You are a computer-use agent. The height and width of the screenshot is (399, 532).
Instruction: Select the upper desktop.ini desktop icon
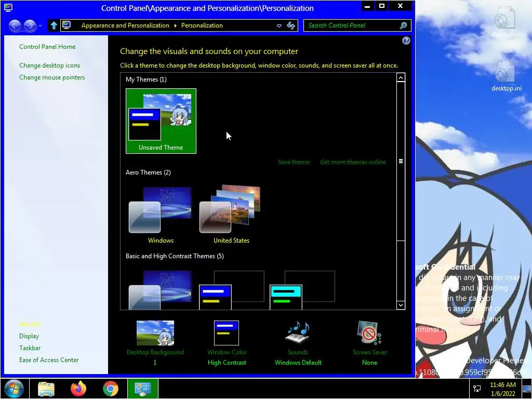point(506,21)
